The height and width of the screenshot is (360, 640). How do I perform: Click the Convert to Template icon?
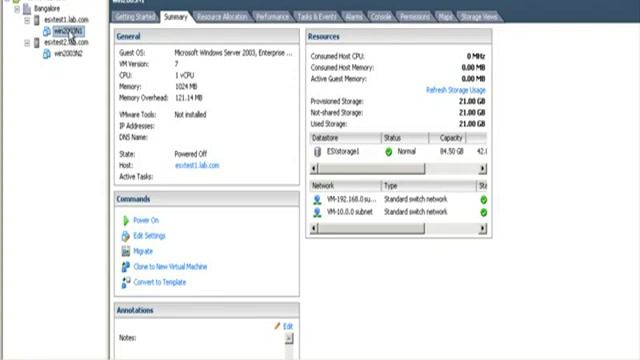(126, 282)
